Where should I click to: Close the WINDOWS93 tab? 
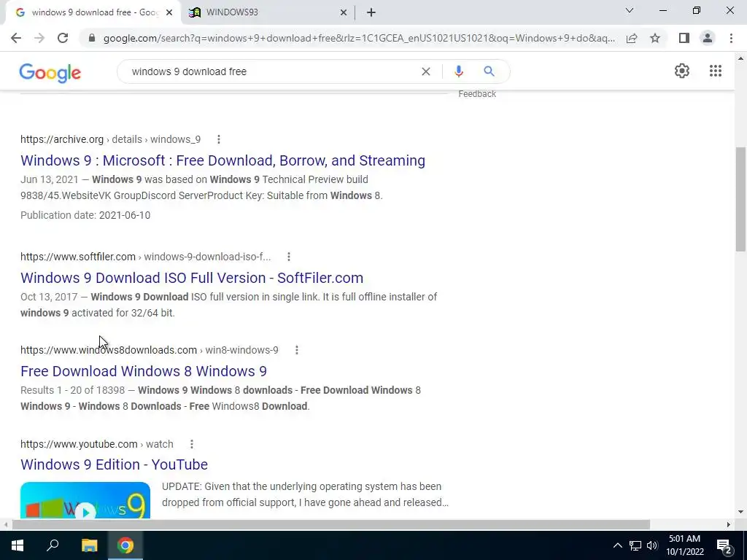pos(344,13)
